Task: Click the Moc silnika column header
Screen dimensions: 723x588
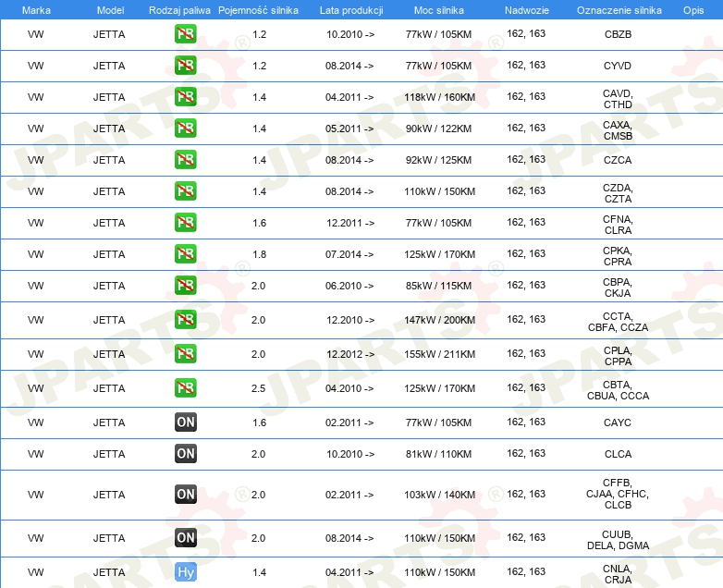Action: [x=438, y=10]
